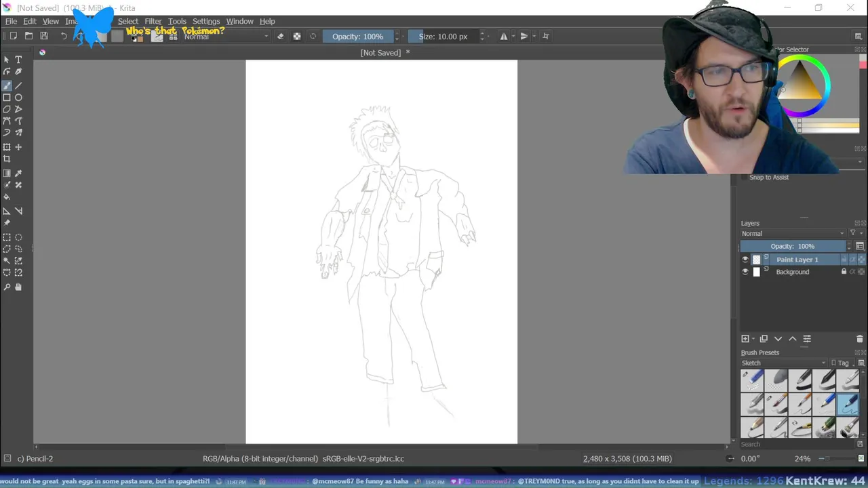Toggle Wrap Around mode

[546, 36]
